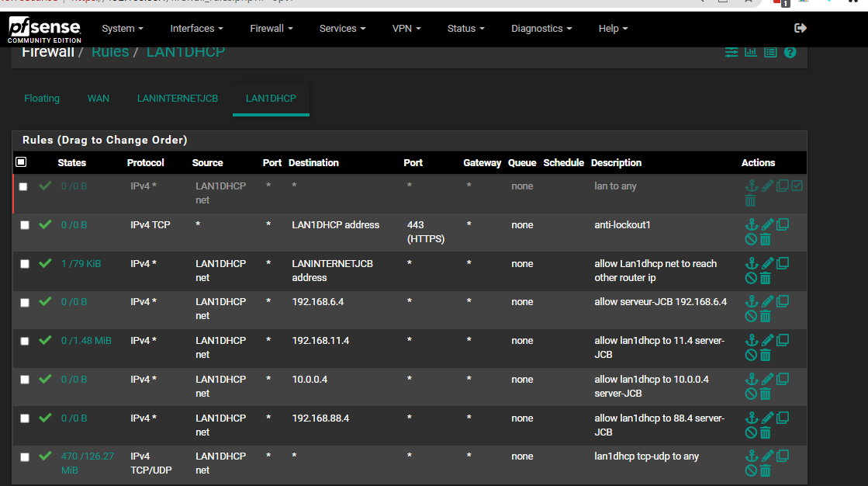Delete the 'lan1dhcp tcp-udp to any' rule
Screen dimensions: 868x486
(765, 471)
